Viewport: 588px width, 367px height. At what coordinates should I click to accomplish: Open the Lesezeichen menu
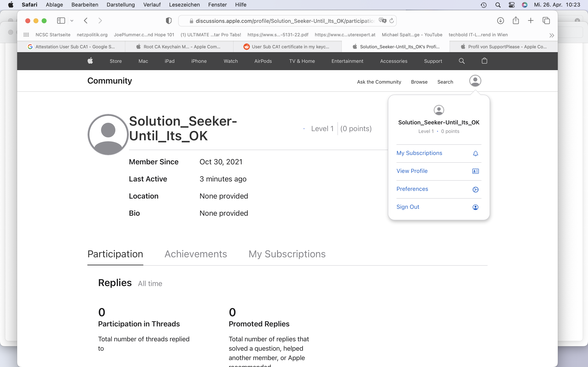click(184, 5)
